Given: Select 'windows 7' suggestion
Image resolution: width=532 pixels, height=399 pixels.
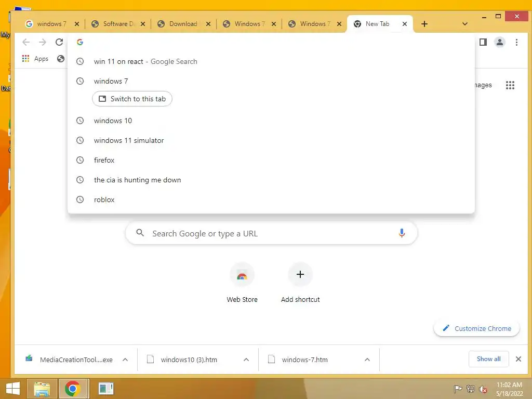Looking at the screenshot, I should 271,81.
